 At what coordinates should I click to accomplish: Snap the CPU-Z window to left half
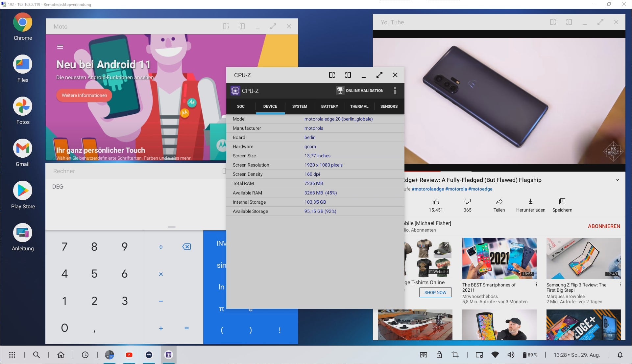pyautogui.click(x=332, y=75)
